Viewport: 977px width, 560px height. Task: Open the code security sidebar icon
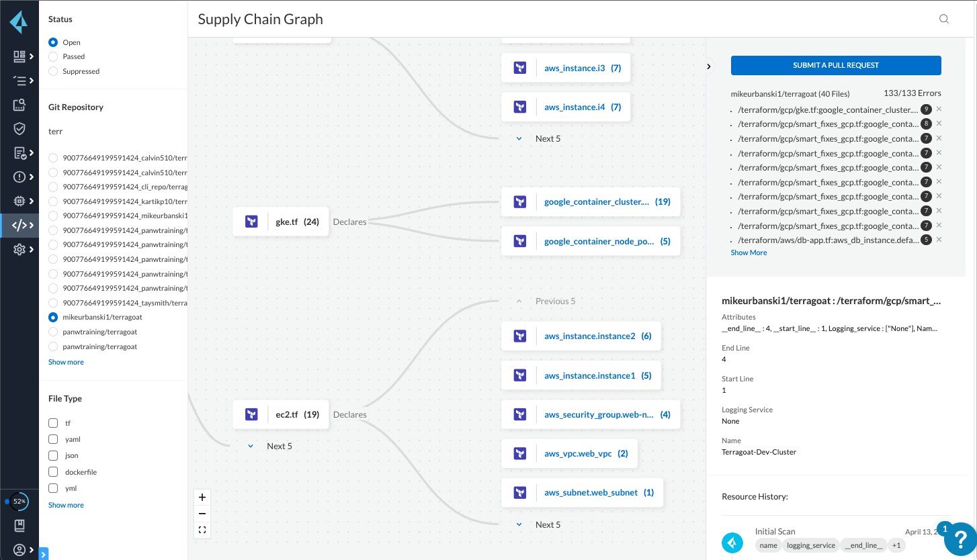19,225
